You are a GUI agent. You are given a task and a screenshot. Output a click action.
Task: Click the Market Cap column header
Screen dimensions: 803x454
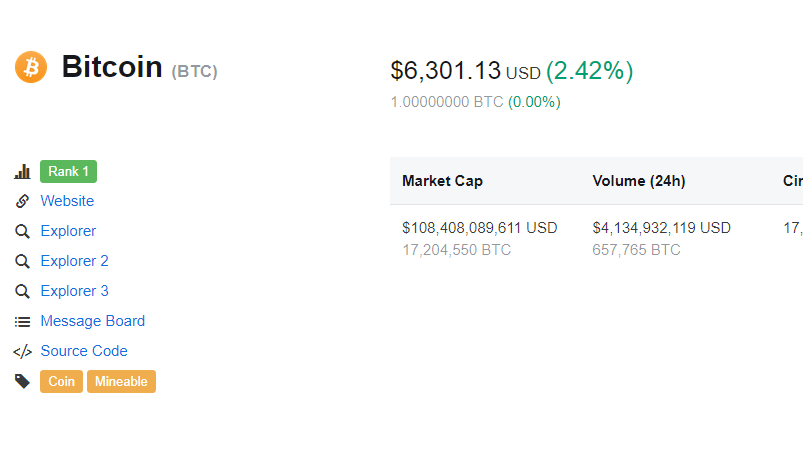[x=442, y=181]
